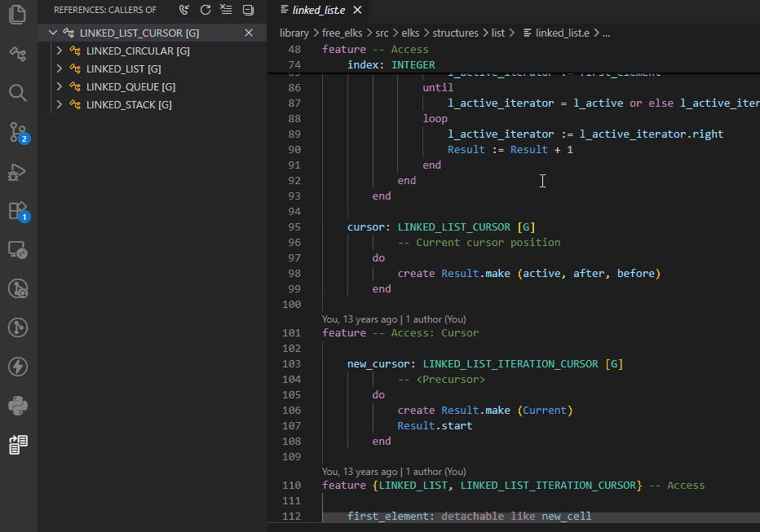
Task: Dismiss the LINKED_LIST_CURSOR [G] reference entry
Action: [250, 33]
